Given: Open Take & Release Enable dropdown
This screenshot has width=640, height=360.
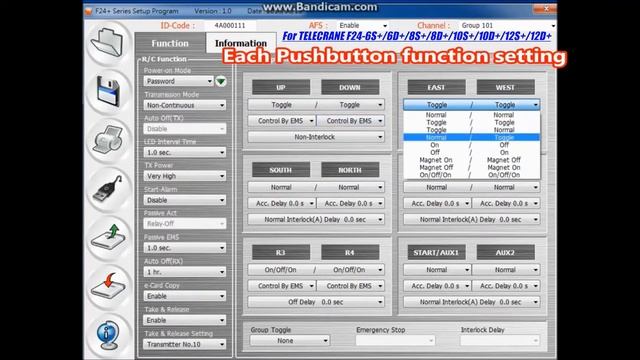Looking at the screenshot, I should click(x=185, y=320).
